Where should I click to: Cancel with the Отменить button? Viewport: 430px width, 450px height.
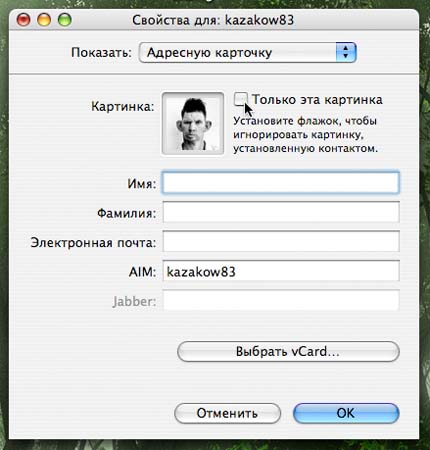pos(227,413)
